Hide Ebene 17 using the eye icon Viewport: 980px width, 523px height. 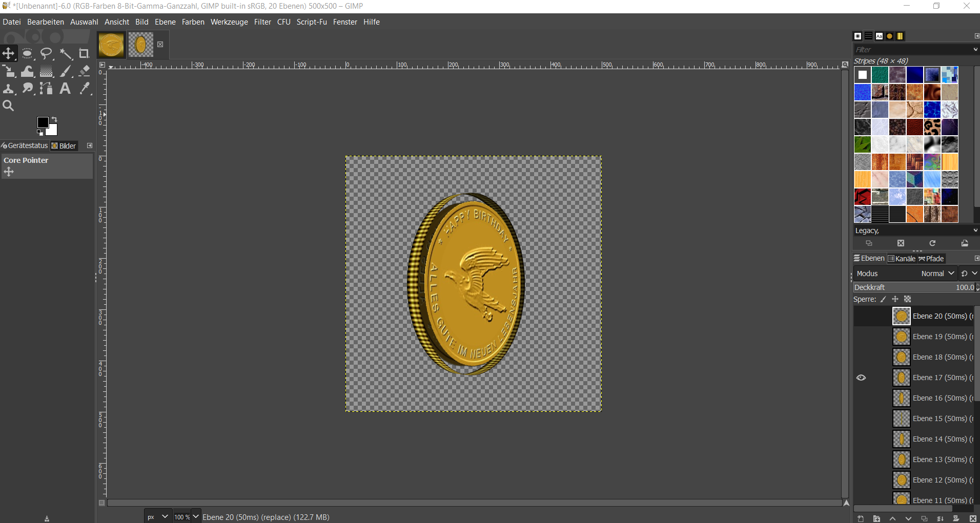tap(861, 378)
